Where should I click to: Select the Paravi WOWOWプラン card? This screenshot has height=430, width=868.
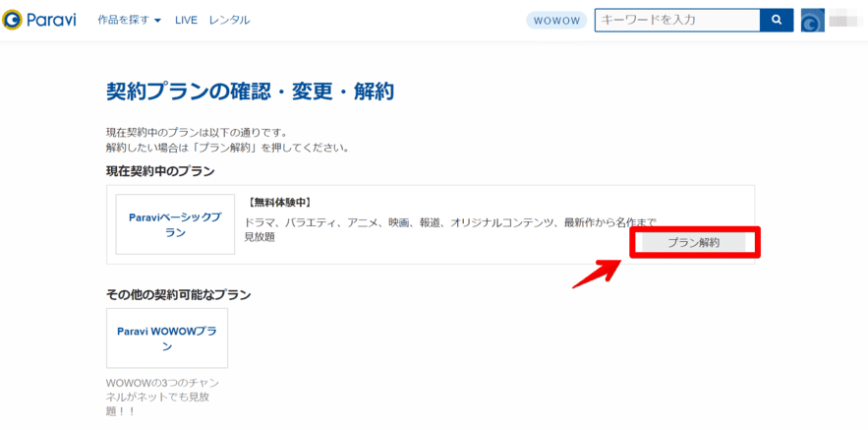167,338
